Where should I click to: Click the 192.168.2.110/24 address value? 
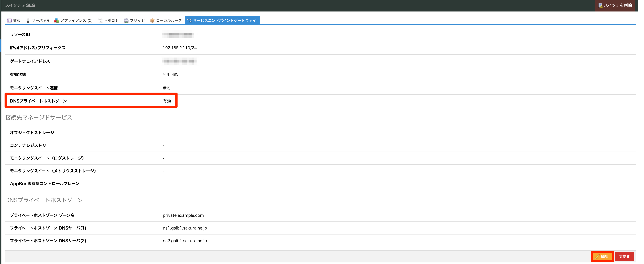pos(179,48)
